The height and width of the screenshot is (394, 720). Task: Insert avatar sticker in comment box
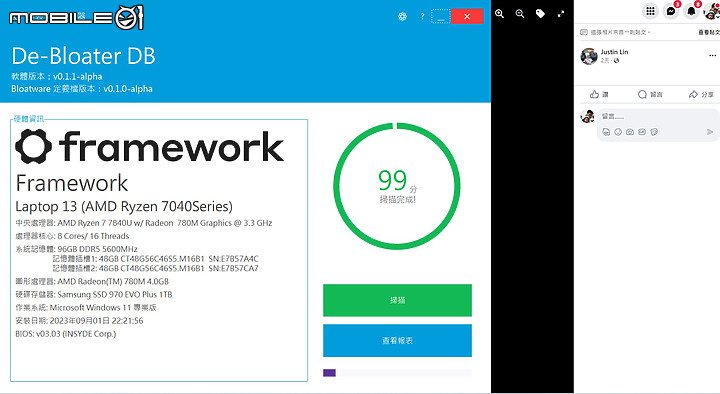tap(606, 132)
